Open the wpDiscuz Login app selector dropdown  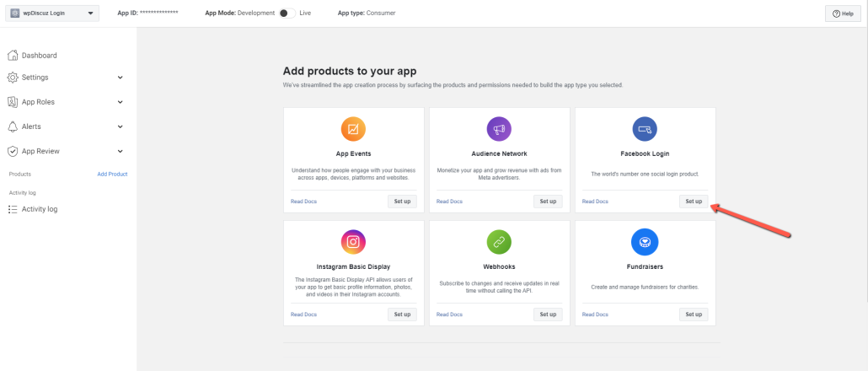[x=54, y=13]
